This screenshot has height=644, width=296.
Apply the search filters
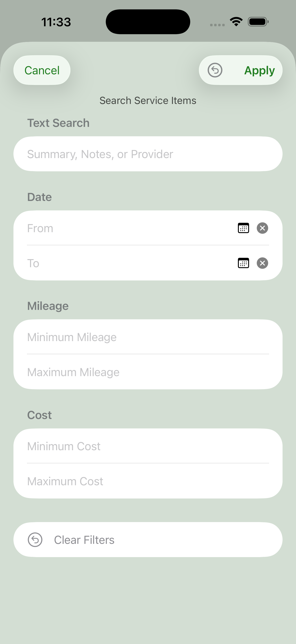click(x=259, y=70)
